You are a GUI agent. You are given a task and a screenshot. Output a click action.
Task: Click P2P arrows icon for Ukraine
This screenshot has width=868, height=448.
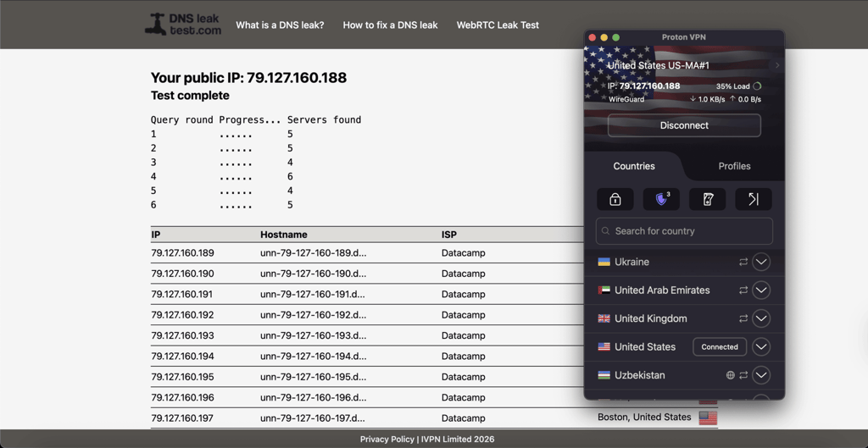pyautogui.click(x=743, y=262)
